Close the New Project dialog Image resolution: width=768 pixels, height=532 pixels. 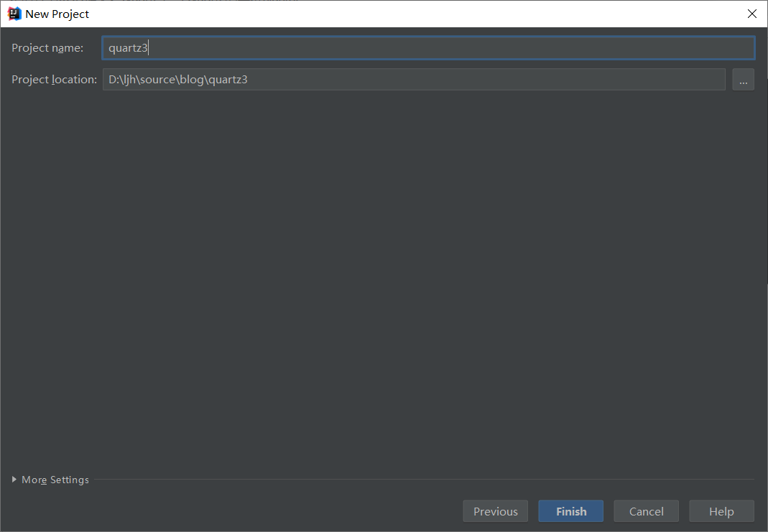pos(751,14)
